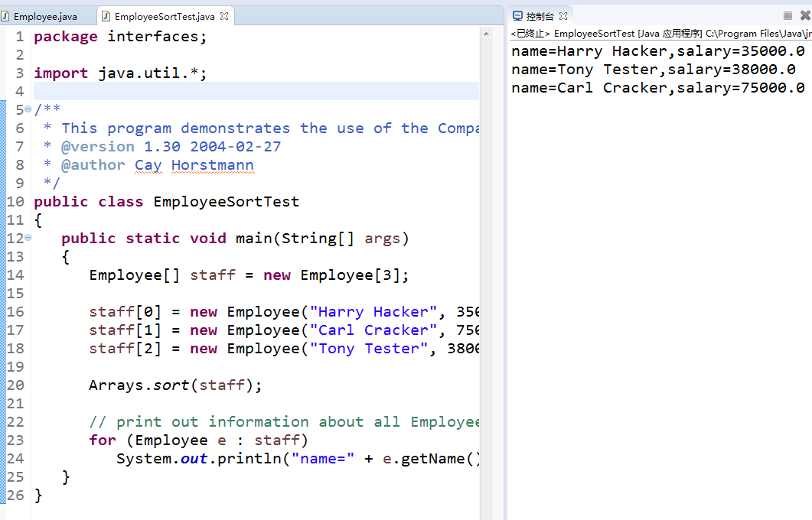
Task: Click 'main(String[] args)' on line 12
Action: point(322,239)
